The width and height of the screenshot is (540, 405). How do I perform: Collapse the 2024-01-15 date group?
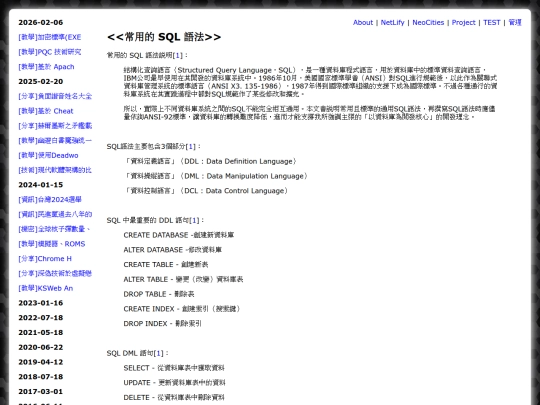click(41, 185)
